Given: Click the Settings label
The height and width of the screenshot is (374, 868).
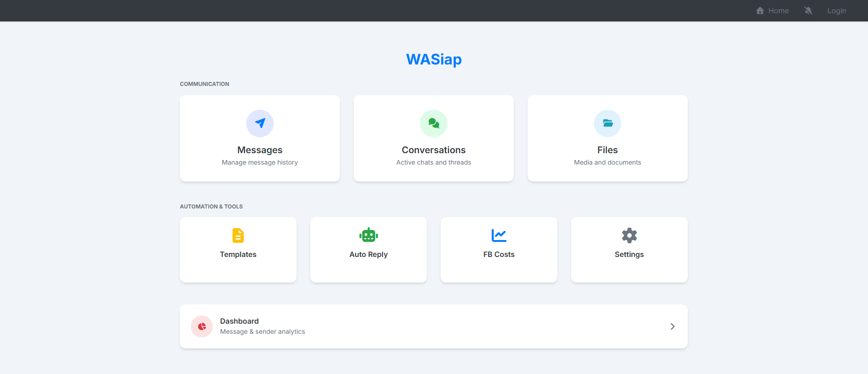Looking at the screenshot, I should tap(629, 254).
